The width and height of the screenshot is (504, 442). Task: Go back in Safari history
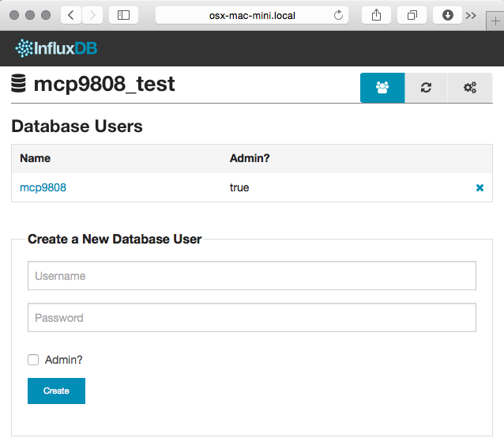(x=71, y=15)
